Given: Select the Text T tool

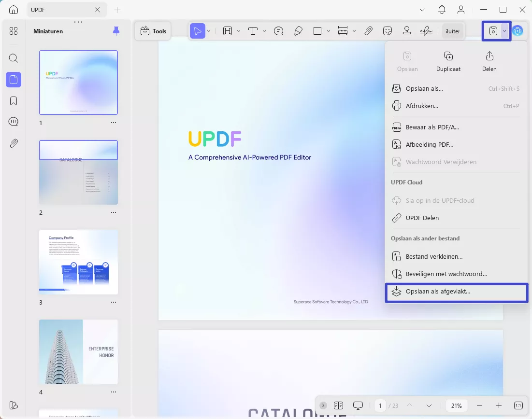Looking at the screenshot, I should tap(253, 31).
